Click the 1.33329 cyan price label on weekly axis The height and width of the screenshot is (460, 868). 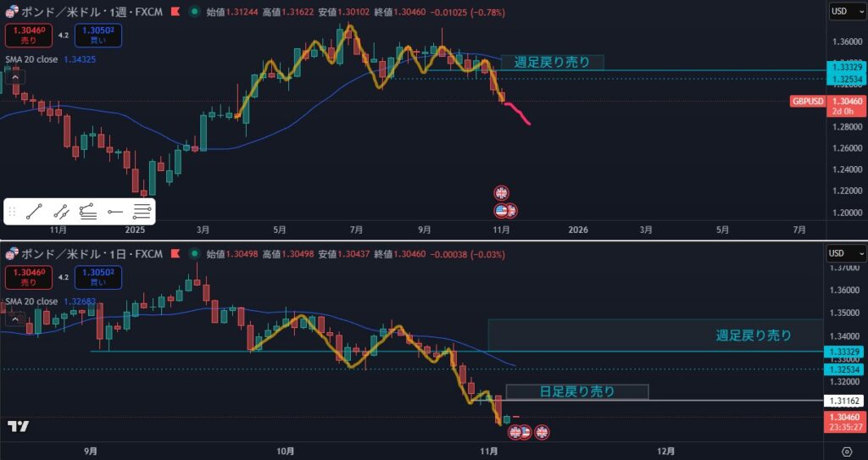pyautogui.click(x=847, y=67)
